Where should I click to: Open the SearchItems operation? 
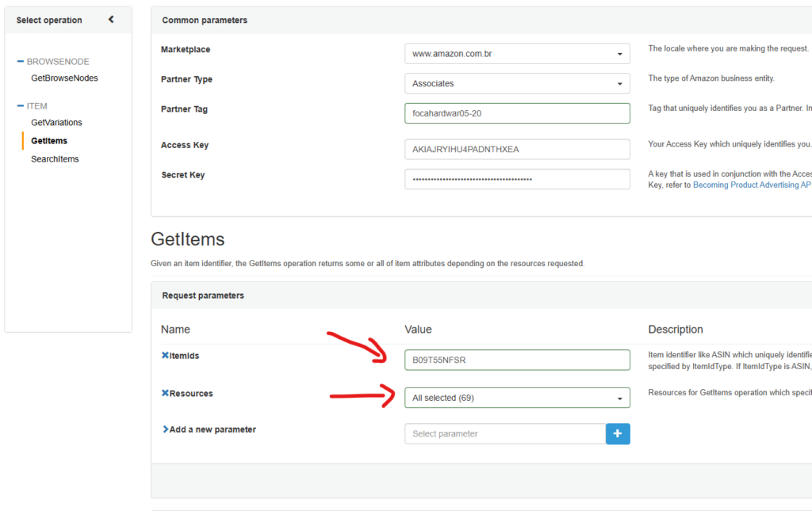click(x=55, y=159)
